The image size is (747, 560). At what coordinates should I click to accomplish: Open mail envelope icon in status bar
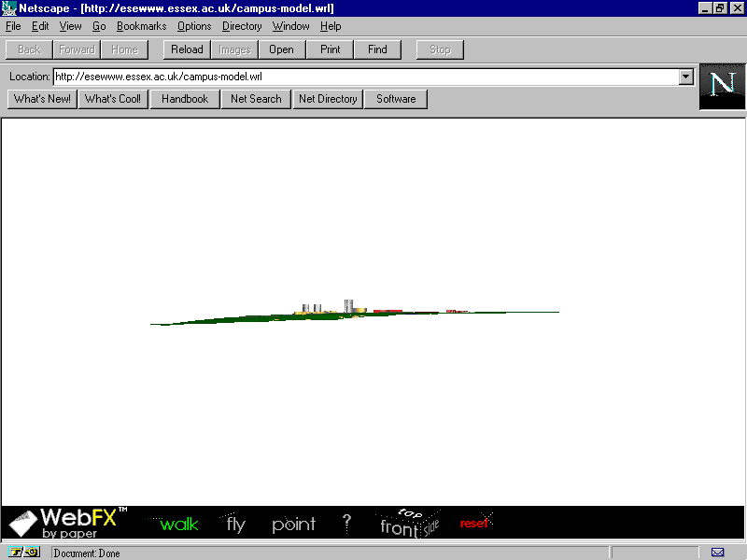[x=717, y=553]
